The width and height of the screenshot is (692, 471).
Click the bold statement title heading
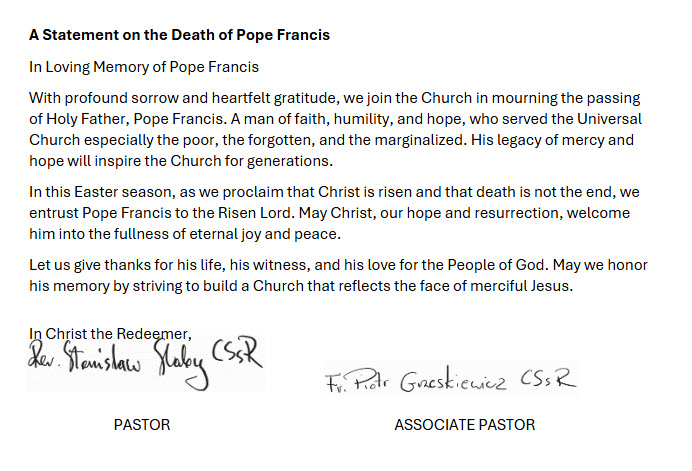[x=179, y=35]
